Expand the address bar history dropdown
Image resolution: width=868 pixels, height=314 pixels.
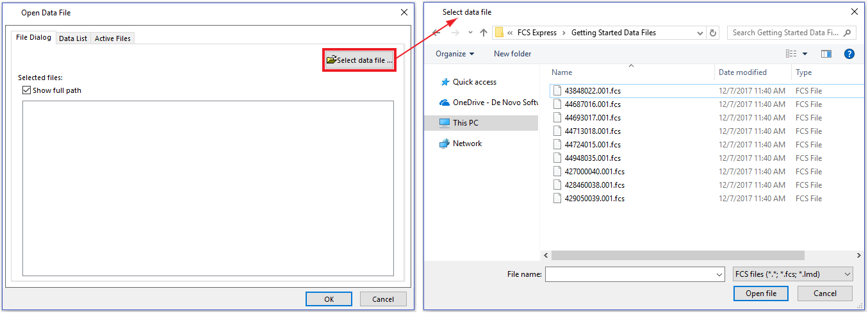click(x=699, y=33)
